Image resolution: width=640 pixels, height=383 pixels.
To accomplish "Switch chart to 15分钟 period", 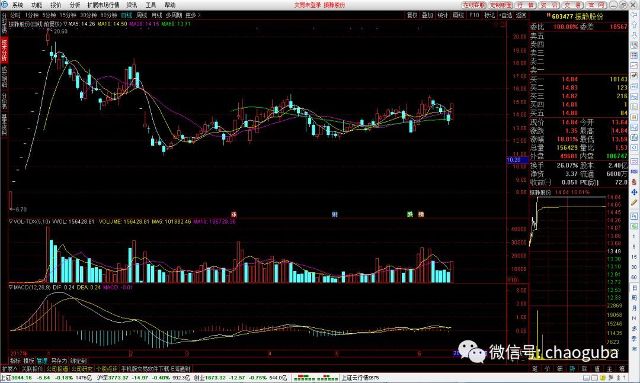I will click(x=68, y=15).
